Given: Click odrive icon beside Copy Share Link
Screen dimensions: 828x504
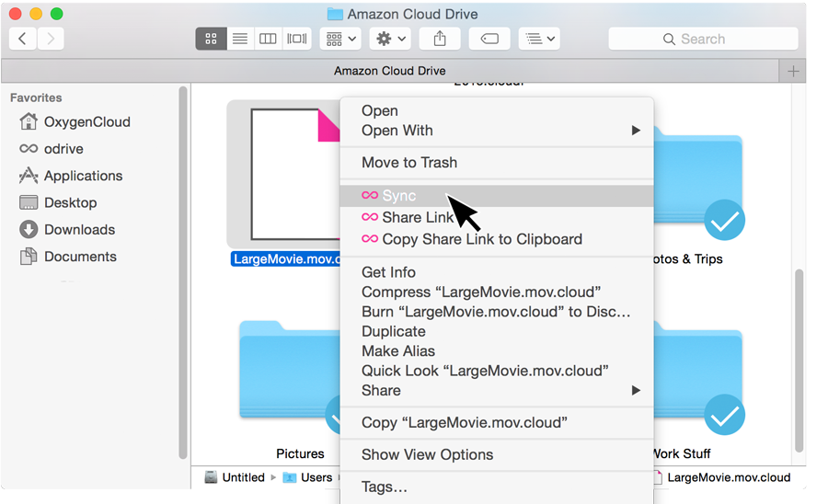Looking at the screenshot, I should [x=370, y=238].
